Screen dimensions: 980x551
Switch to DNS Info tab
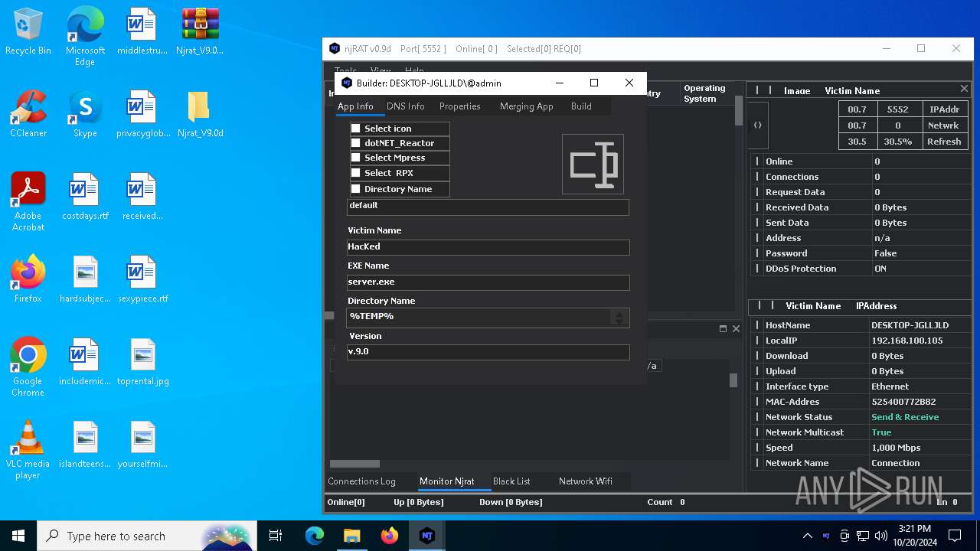point(405,106)
